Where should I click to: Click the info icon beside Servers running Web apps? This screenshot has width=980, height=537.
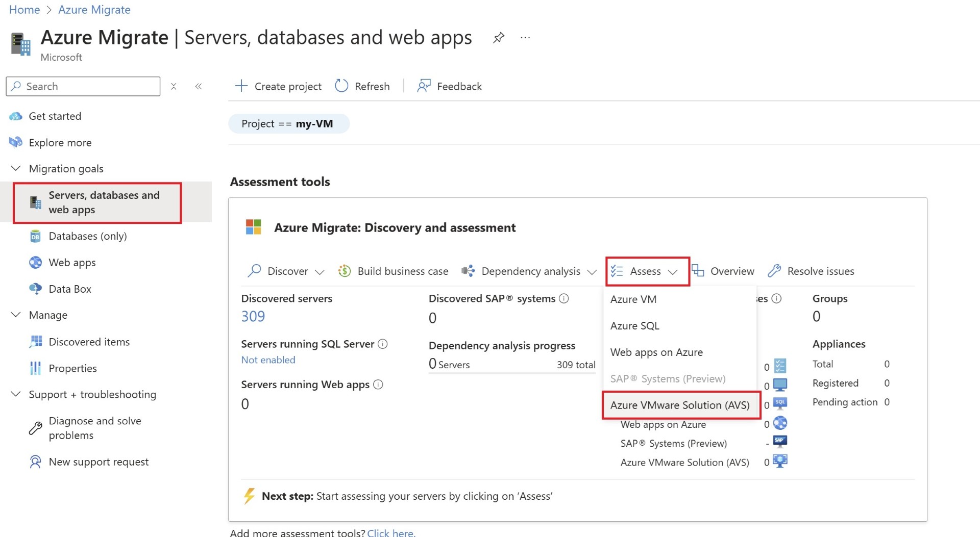[378, 385]
